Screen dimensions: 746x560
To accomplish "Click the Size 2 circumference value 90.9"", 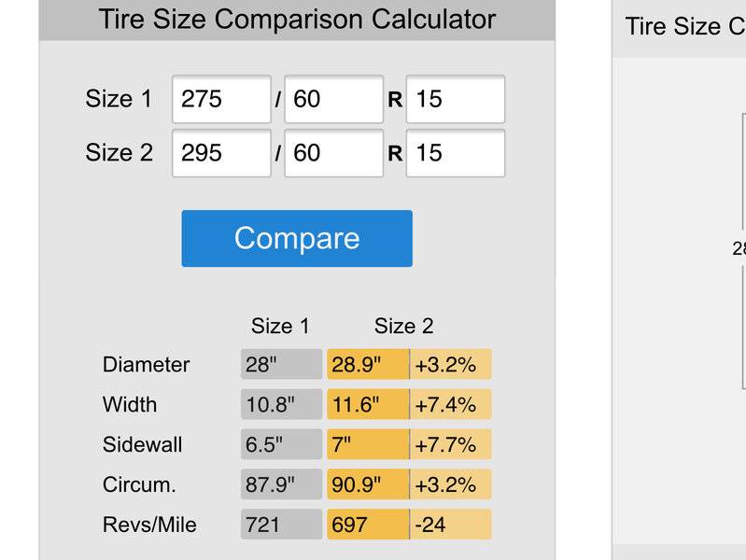I will click(368, 483).
